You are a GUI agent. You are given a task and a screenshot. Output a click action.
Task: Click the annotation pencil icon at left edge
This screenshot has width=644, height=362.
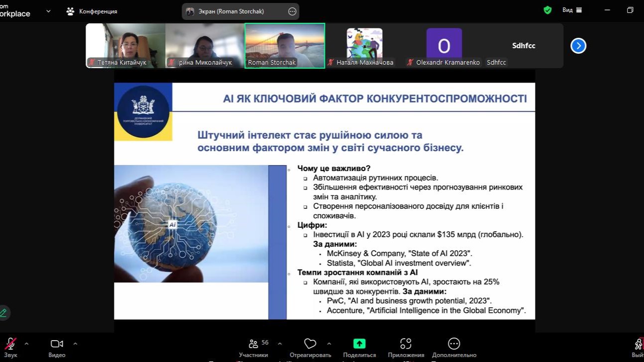3,313
